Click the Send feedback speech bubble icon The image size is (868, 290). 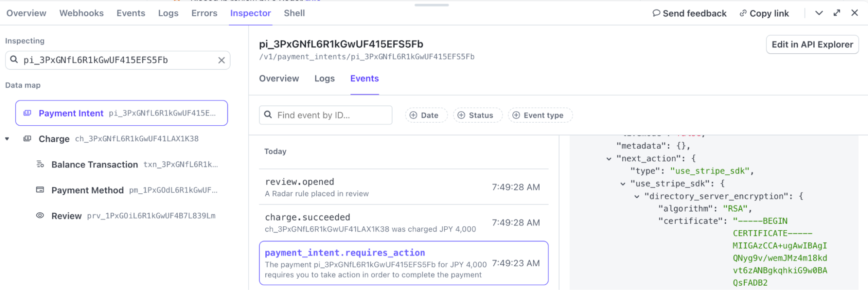(x=656, y=13)
